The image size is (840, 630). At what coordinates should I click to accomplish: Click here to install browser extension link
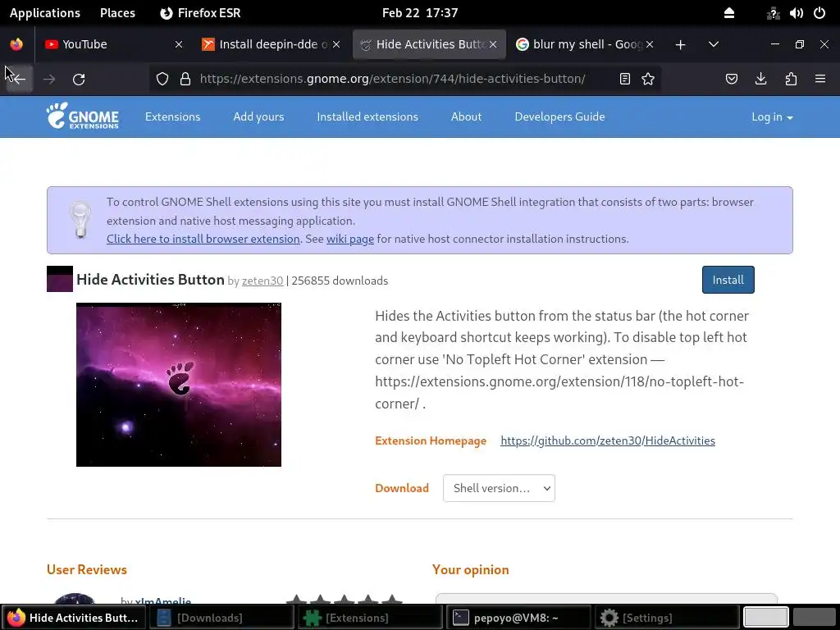point(203,239)
